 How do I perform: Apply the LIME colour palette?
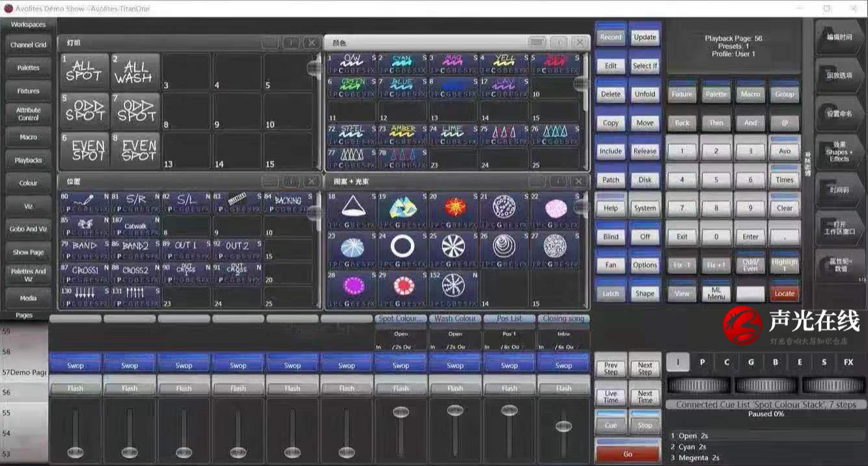pyautogui.click(x=453, y=135)
